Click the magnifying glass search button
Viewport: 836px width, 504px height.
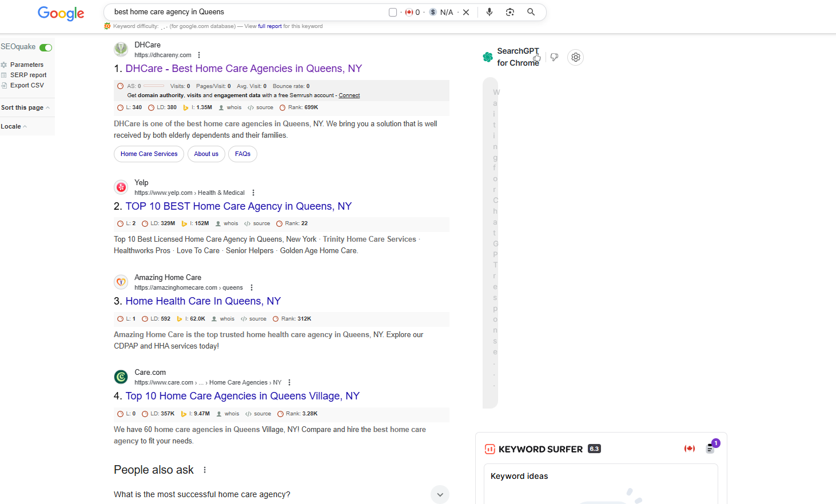pos(531,12)
